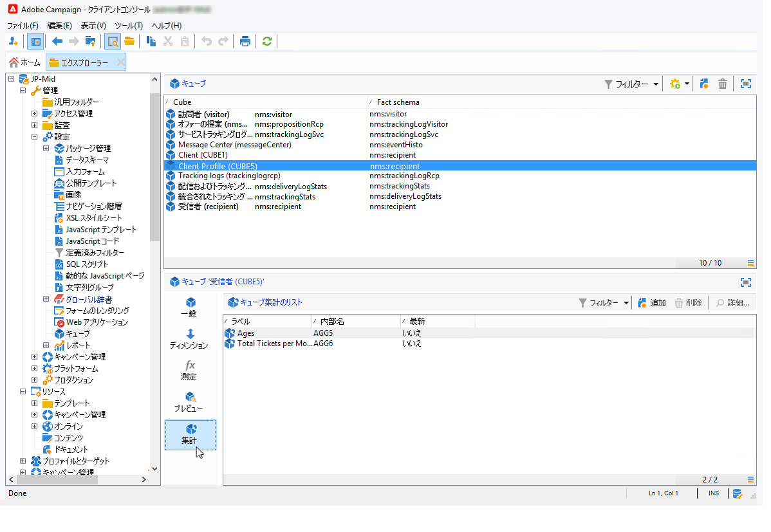Click the green refresh icon in the toolbar
This screenshot has height=532, width=771.
(x=266, y=42)
